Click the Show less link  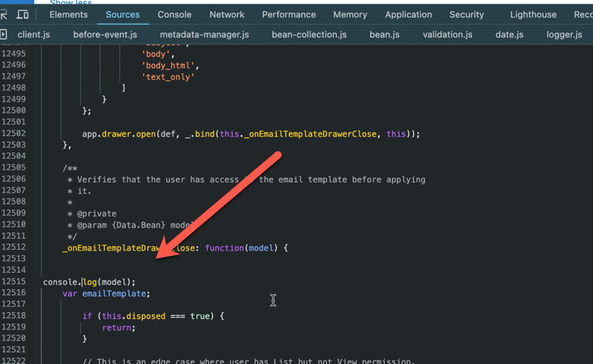point(70,2)
